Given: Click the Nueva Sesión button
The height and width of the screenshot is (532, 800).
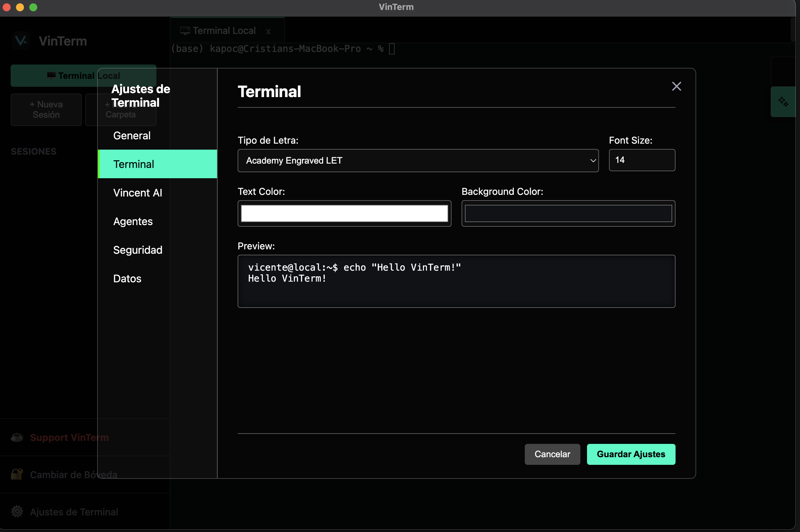Looking at the screenshot, I should click(46, 109).
